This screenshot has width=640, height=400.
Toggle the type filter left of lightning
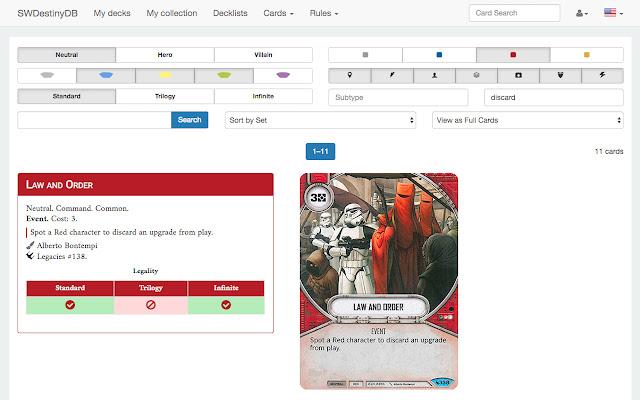click(560, 76)
